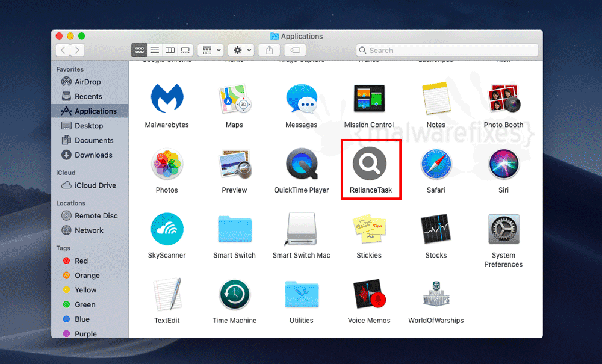Select the Photos app icon
This screenshot has width=602, height=364.
click(167, 164)
